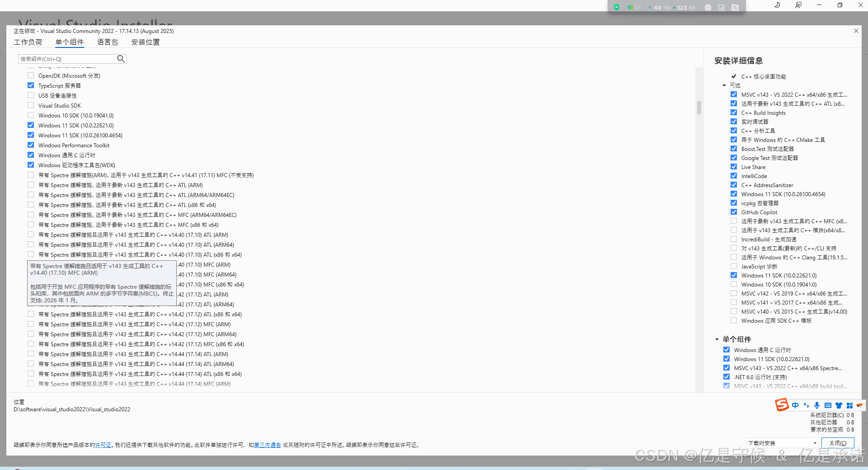Click the component list scrollbar thumb
The image size is (868, 470).
[699, 108]
